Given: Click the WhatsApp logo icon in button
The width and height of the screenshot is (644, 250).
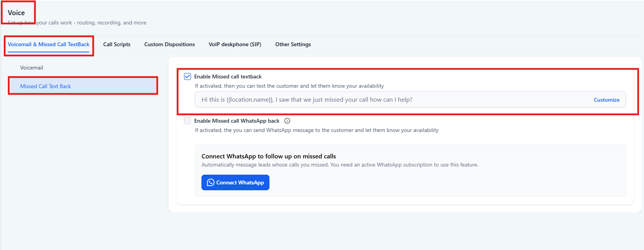Looking at the screenshot, I should [210, 182].
